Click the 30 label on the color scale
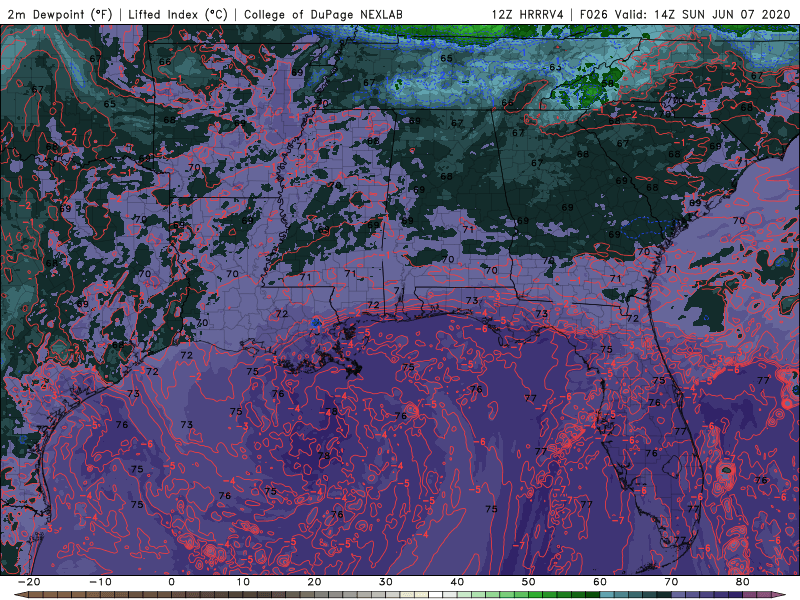 point(386,582)
